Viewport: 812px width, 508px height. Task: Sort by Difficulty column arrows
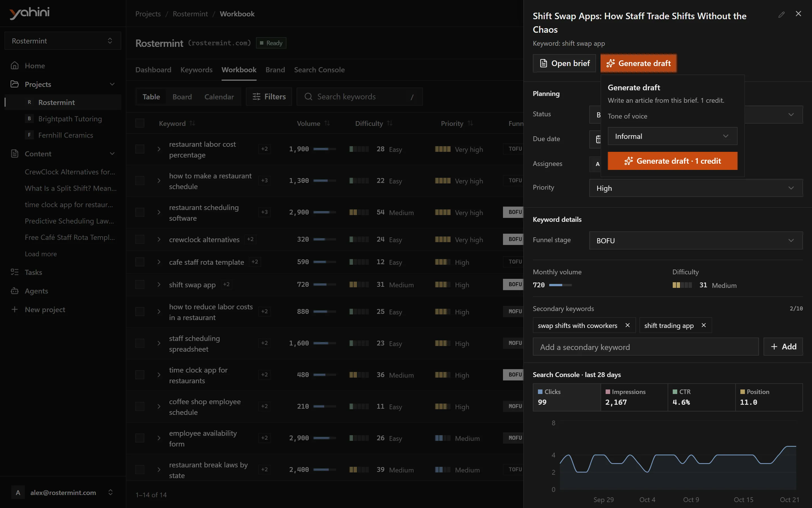[390, 123]
